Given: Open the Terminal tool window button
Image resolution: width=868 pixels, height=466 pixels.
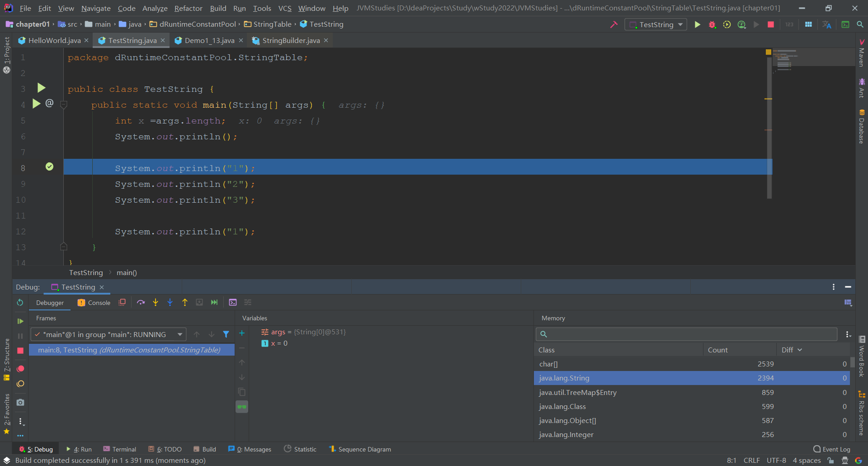Looking at the screenshot, I should tap(120, 449).
